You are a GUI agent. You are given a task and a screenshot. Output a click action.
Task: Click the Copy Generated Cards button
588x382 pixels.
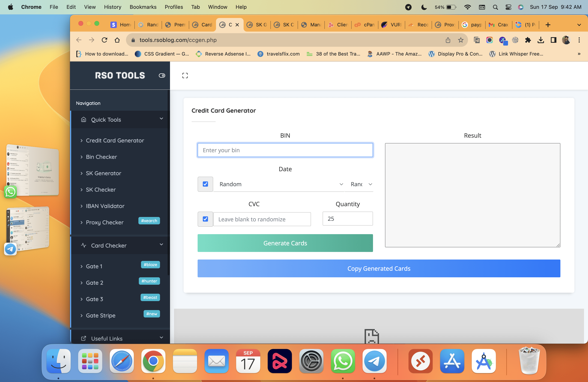tap(378, 269)
